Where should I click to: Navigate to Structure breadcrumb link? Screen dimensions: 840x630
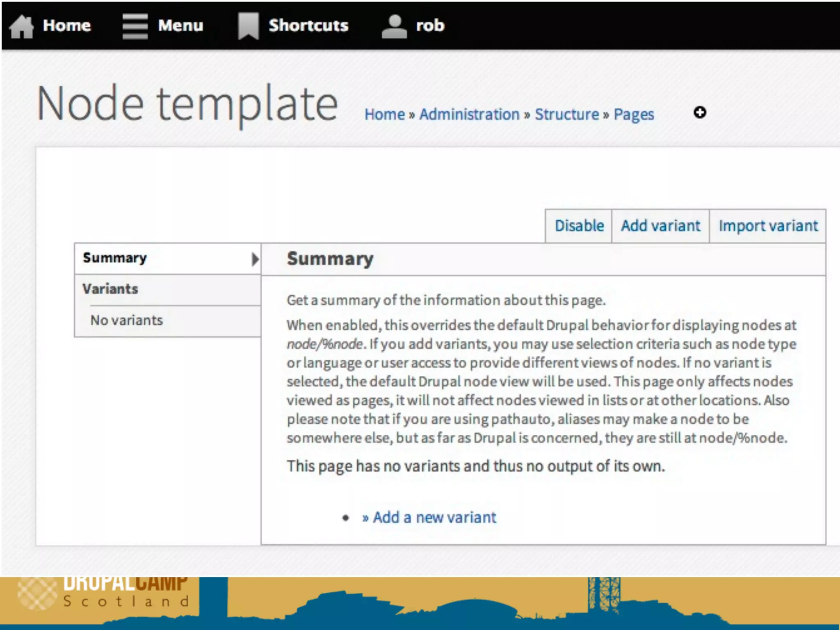click(566, 114)
